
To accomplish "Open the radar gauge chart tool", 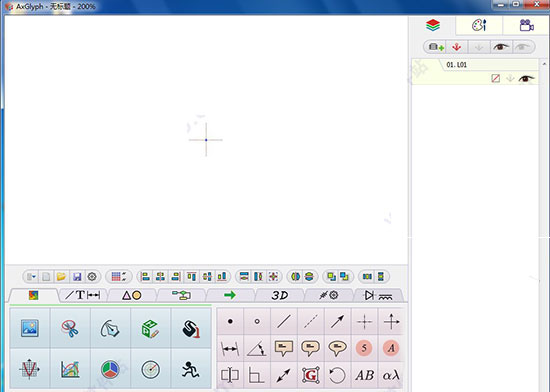I will 150,369.
